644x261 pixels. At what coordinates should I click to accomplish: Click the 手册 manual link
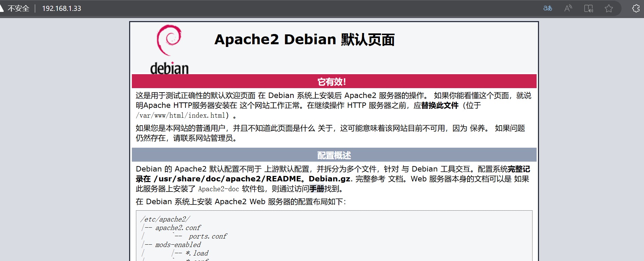(317, 189)
